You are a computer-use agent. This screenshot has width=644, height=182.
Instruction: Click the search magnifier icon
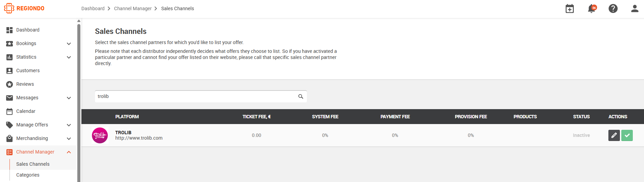[x=301, y=97]
